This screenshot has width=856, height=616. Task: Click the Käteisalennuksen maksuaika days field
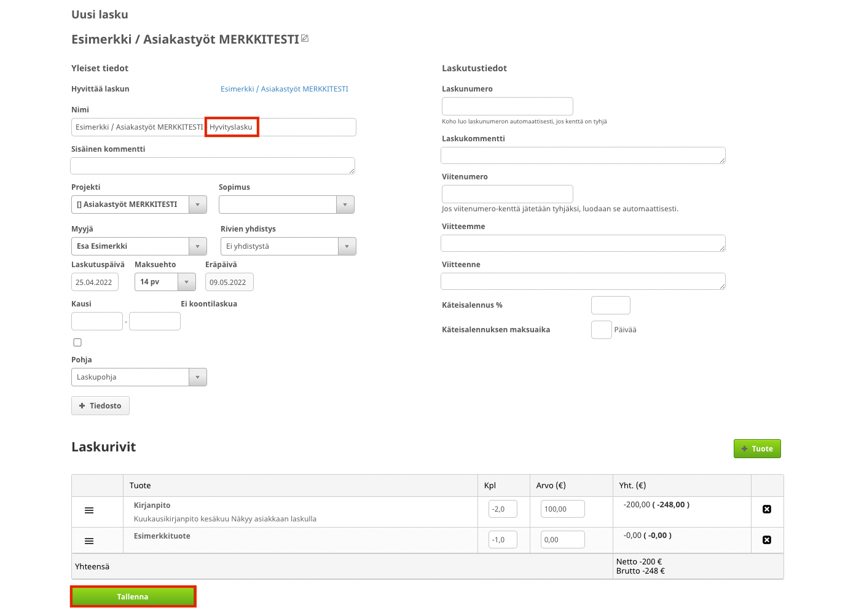point(602,330)
